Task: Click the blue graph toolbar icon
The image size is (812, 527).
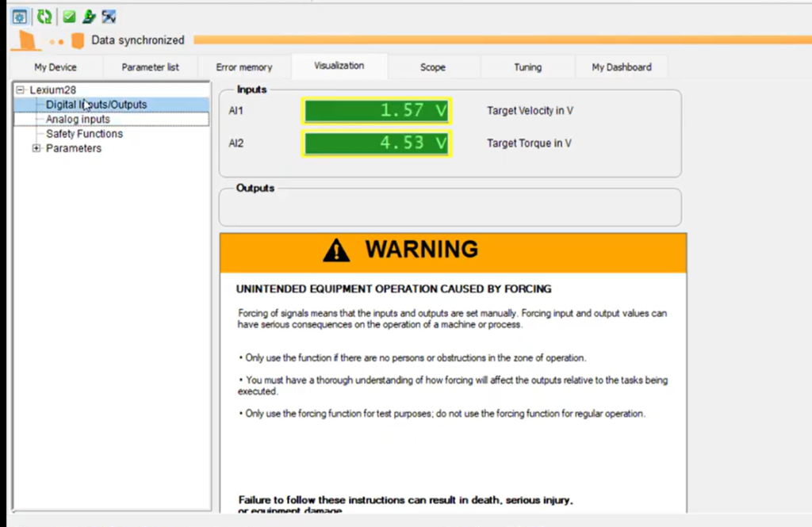Action: (109, 16)
